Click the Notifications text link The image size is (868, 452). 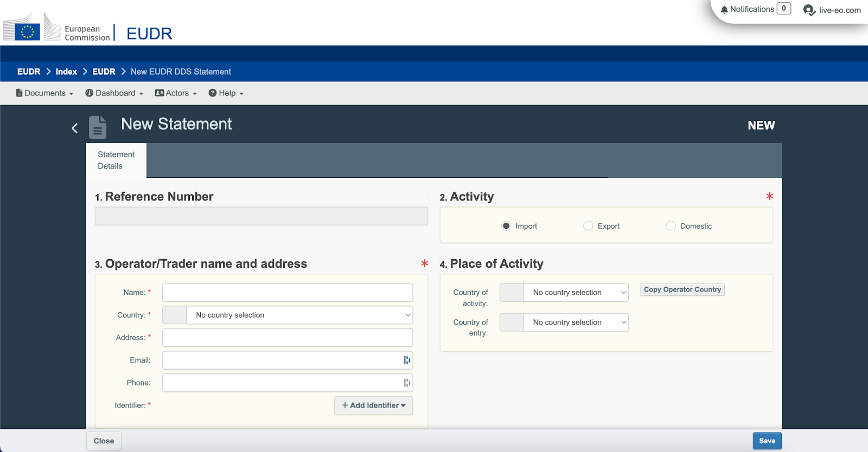click(x=752, y=9)
